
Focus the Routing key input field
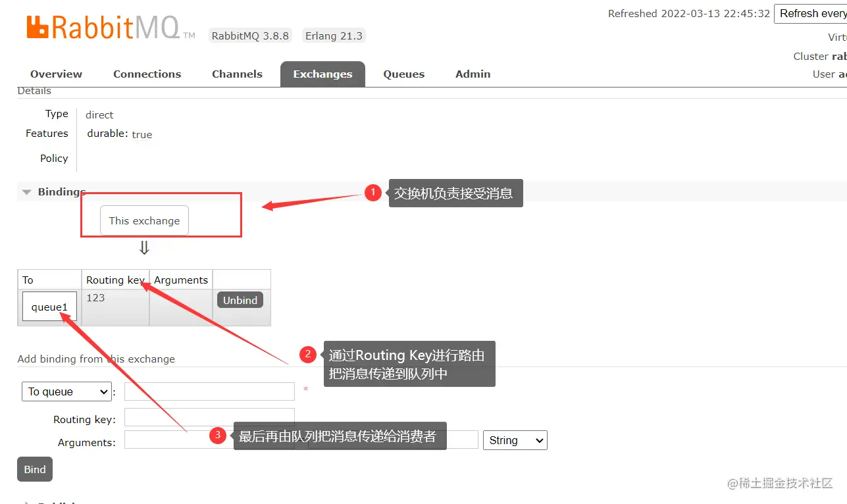(209, 418)
